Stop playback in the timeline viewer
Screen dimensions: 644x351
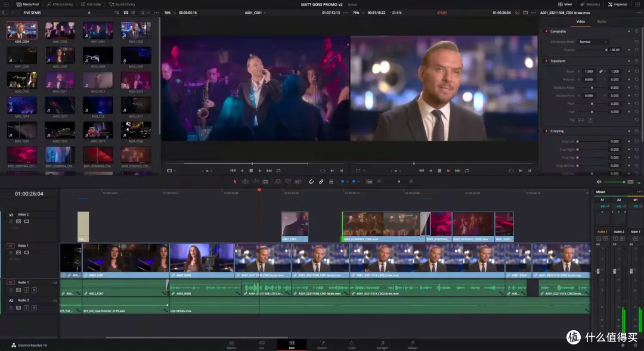[x=439, y=171]
